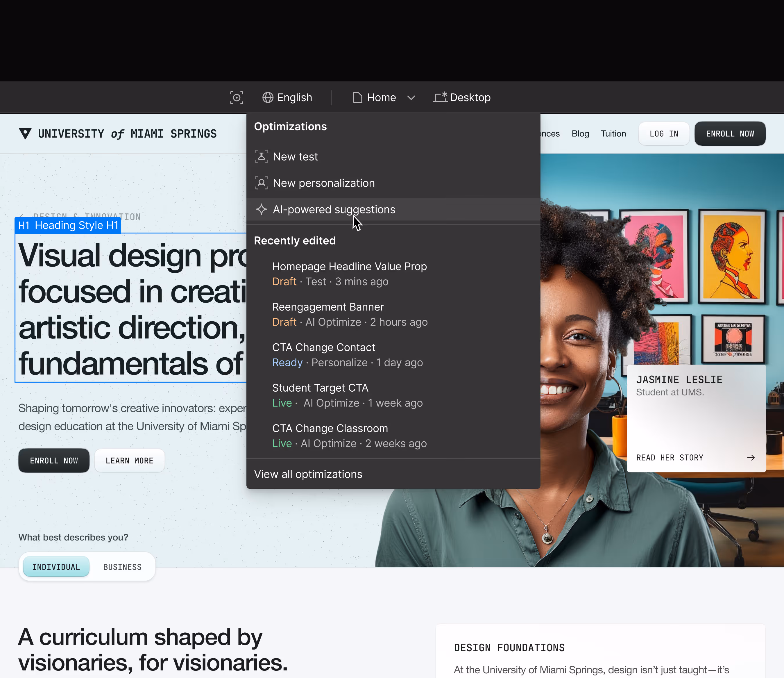Viewport: 784px width, 678px height.
Task: Click the globe language icon
Action: pyautogui.click(x=268, y=98)
